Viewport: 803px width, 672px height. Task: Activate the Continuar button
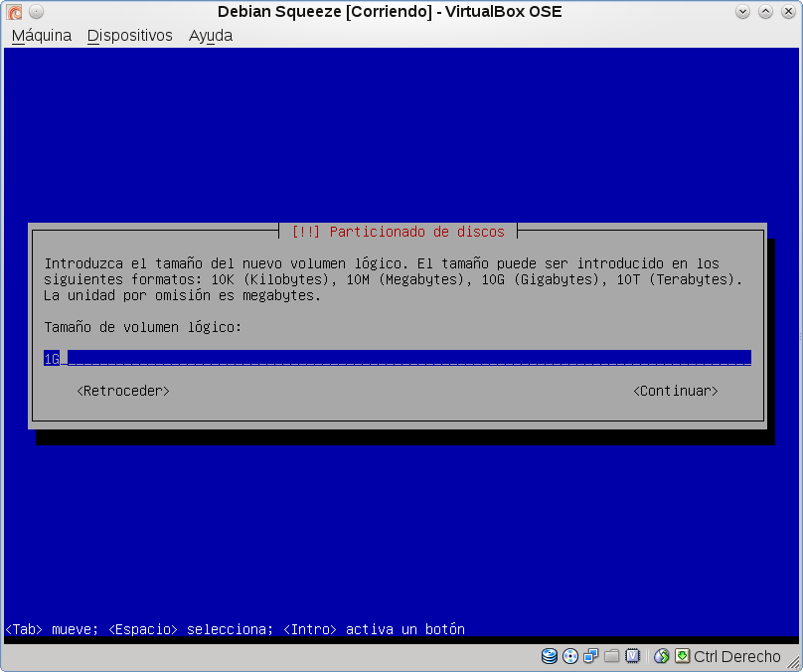[x=676, y=391]
